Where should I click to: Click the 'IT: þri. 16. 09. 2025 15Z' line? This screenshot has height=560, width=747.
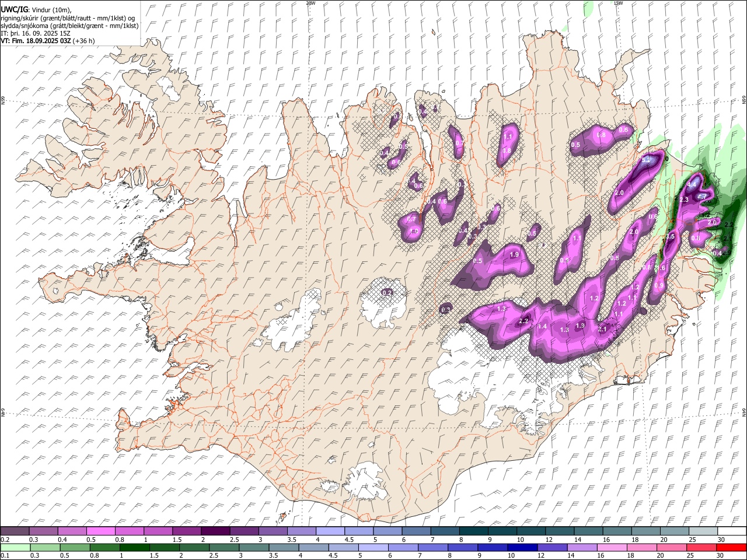[36, 33]
